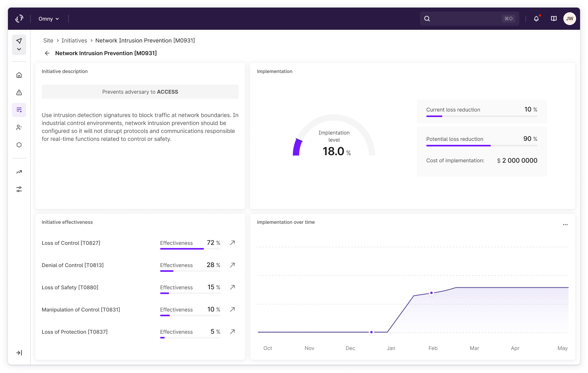
Task: Click the search magnifier icon
Action: [427, 19]
